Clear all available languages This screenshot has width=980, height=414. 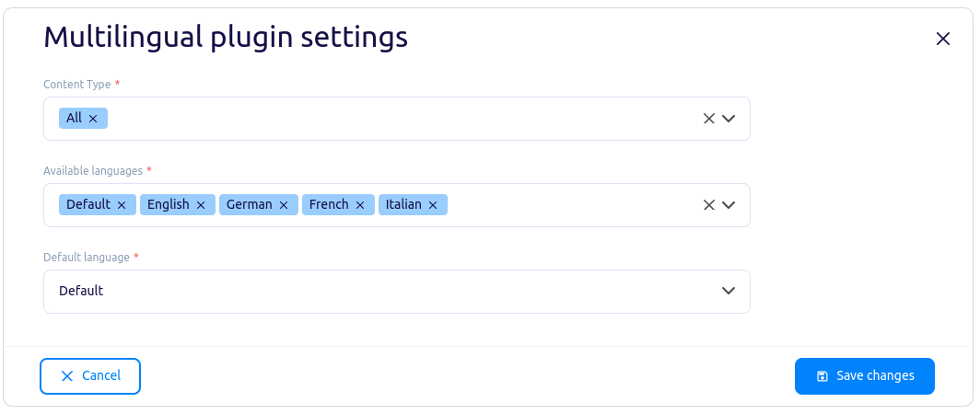click(x=709, y=205)
